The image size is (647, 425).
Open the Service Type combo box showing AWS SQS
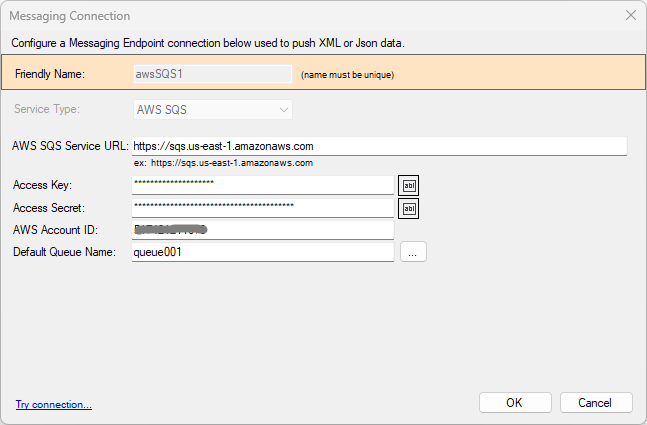pos(213,110)
